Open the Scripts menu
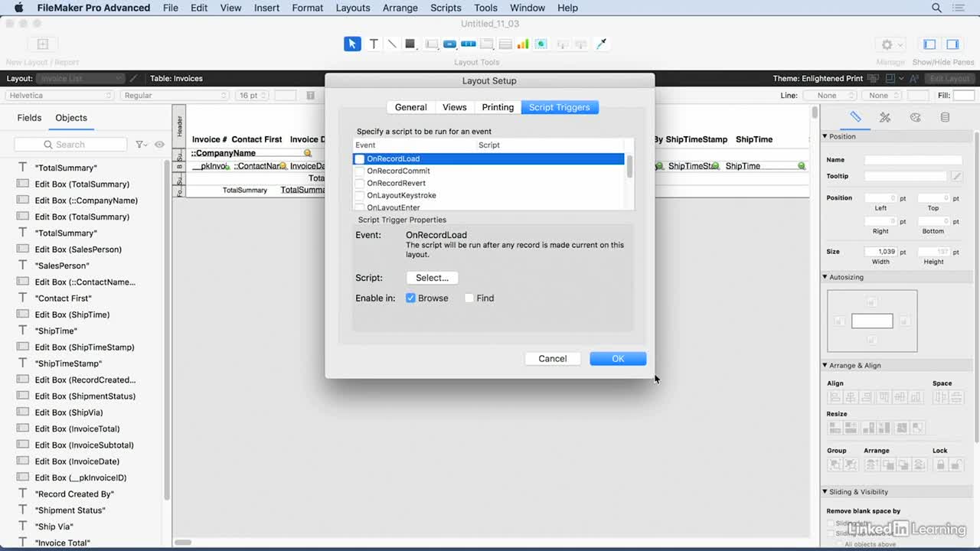This screenshot has height=551, width=980. pyautogui.click(x=446, y=8)
